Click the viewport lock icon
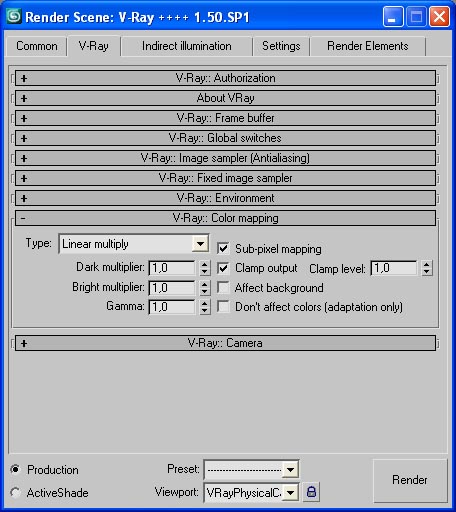Screen dimensions: 456x512 [311, 492]
